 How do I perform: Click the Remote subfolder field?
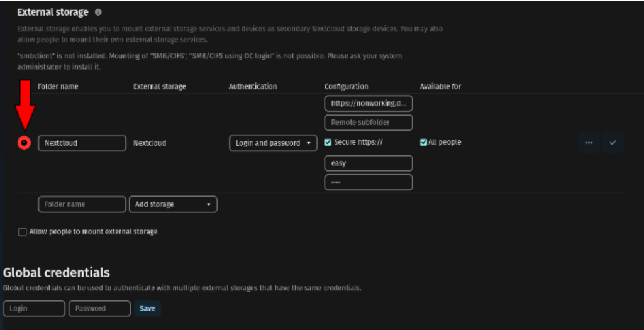(369, 123)
